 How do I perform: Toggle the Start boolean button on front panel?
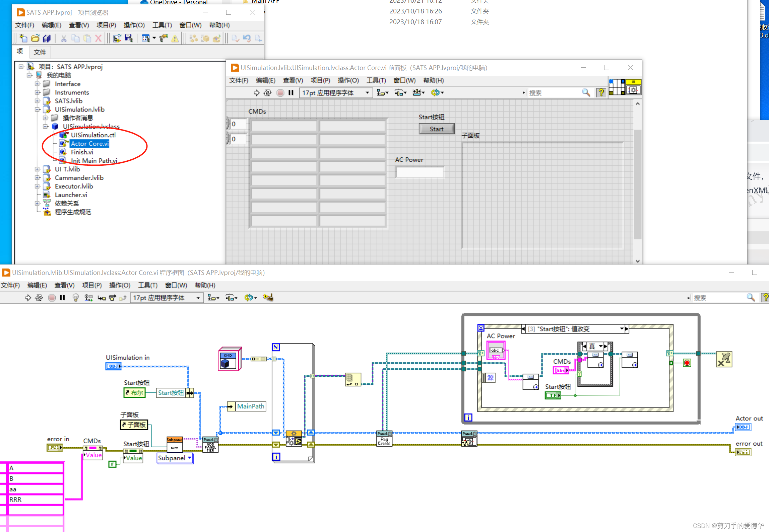436,129
